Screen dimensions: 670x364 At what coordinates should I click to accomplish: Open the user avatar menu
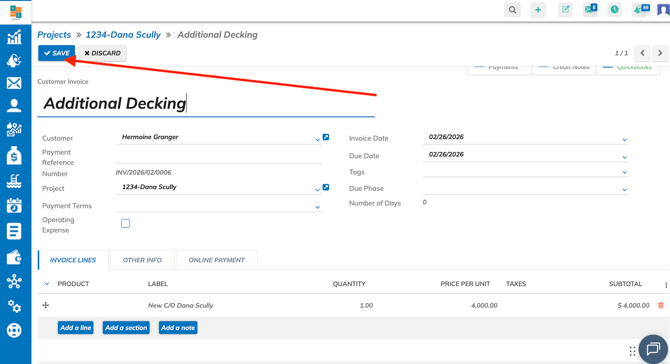pyautogui.click(x=664, y=10)
